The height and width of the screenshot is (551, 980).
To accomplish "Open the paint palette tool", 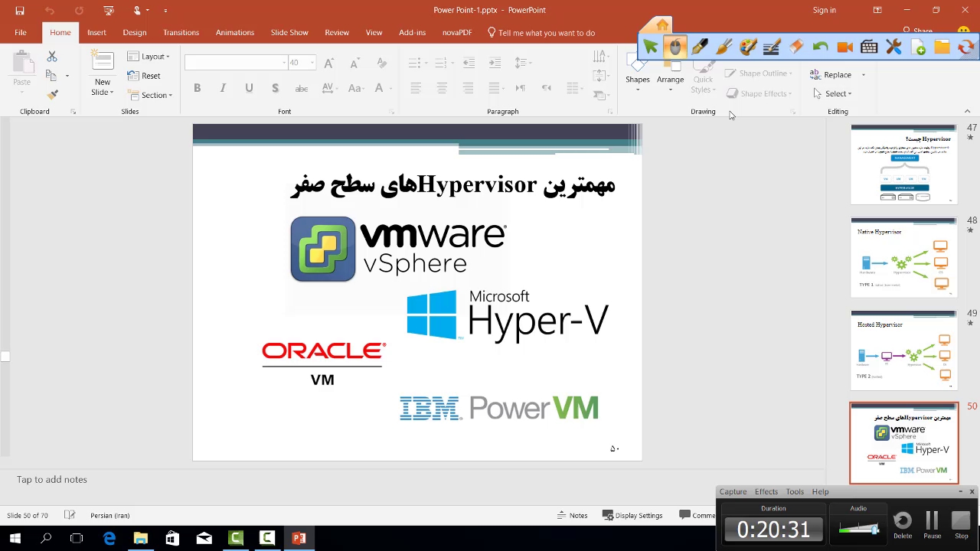I will (x=748, y=47).
